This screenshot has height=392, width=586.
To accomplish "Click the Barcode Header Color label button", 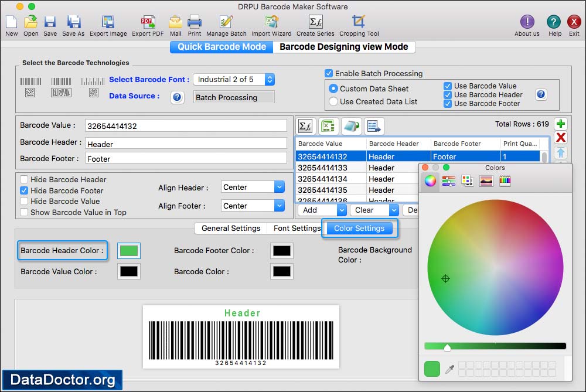I will [x=63, y=250].
